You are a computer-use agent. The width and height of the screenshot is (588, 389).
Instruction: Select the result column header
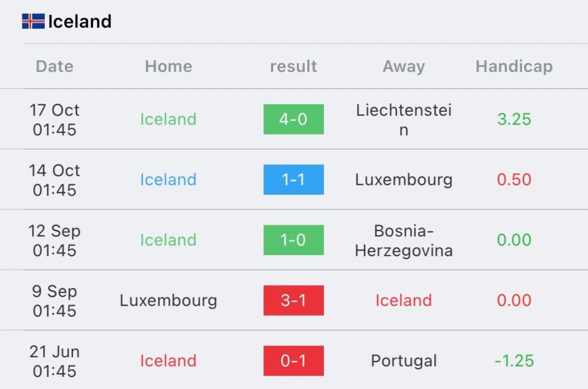pyautogui.click(x=293, y=67)
